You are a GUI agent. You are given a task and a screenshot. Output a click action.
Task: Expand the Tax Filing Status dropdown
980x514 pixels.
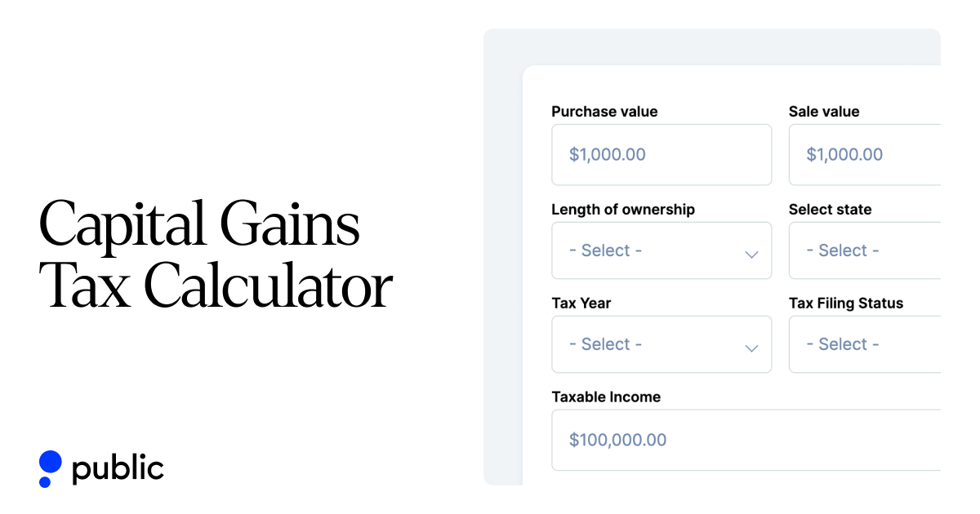pos(864,344)
